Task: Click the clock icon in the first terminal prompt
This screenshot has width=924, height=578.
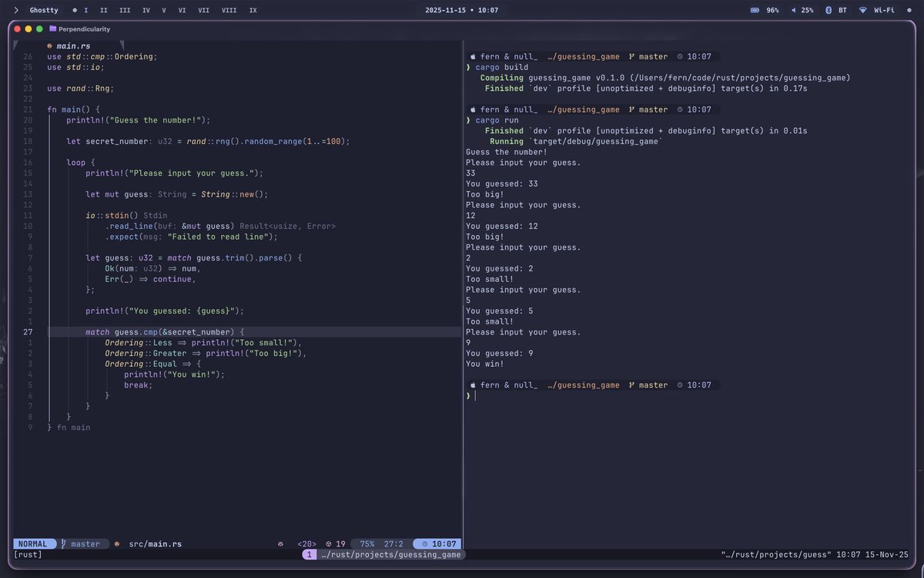Action: 679,57
